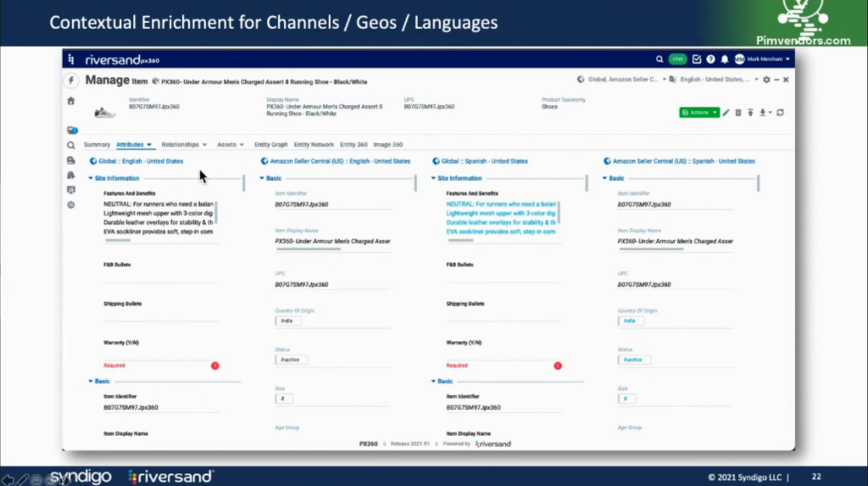Click the sidebar delivery truck icon
868x486 pixels.
point(71,160)
